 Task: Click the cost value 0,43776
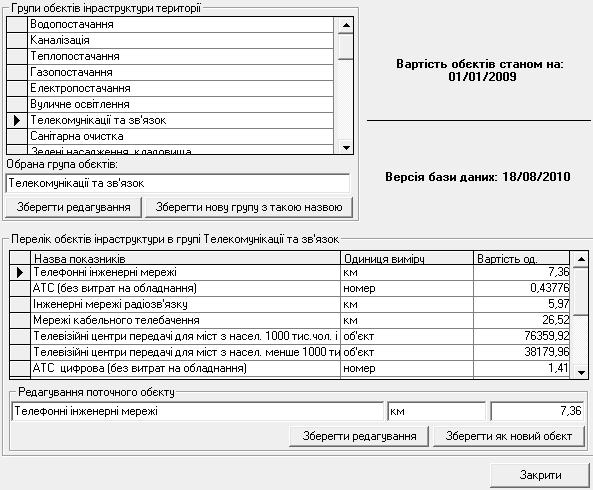pos(550,288)
